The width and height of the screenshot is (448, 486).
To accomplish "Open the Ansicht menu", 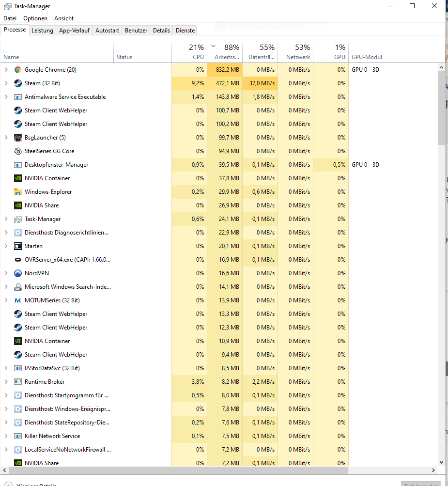I will click(x=64, y=18).
